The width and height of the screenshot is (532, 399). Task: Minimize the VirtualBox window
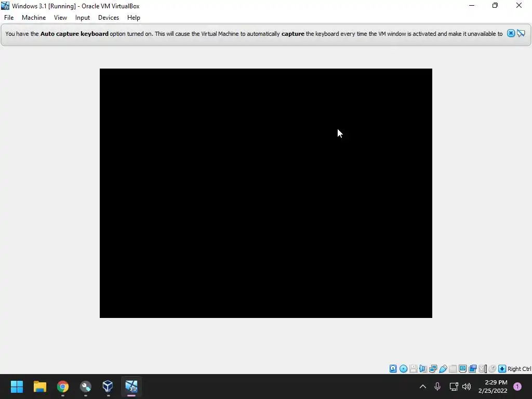472,5
